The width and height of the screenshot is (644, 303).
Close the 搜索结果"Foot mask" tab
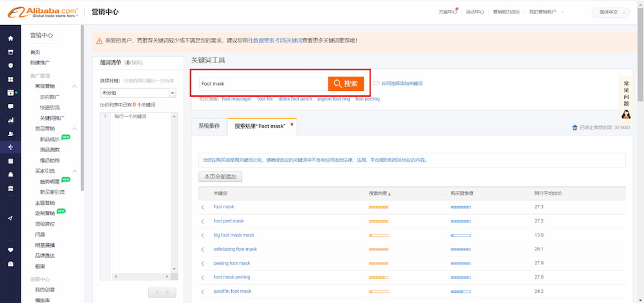[x=292, y=124]
